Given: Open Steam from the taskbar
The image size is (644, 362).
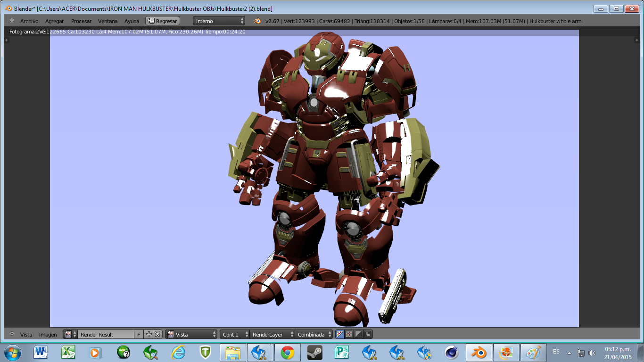Looking at the screenshot, I should (314, 352).
